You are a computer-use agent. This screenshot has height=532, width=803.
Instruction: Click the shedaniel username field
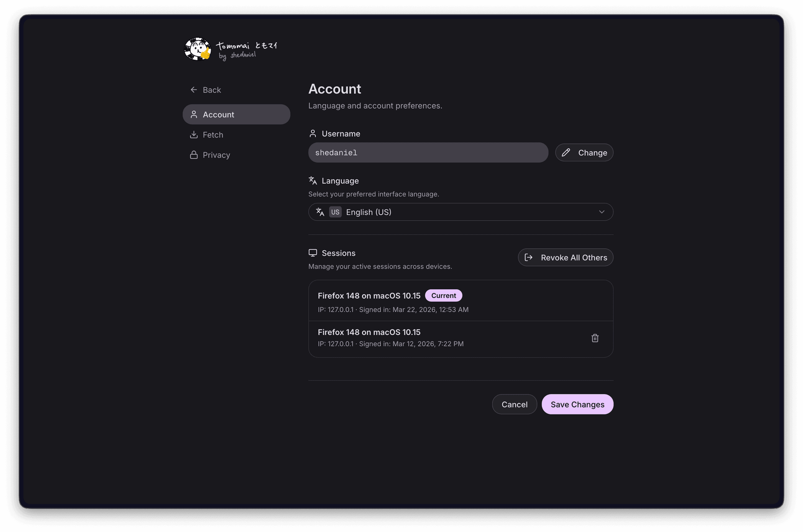pyautogui.click(x=428, y=153)
